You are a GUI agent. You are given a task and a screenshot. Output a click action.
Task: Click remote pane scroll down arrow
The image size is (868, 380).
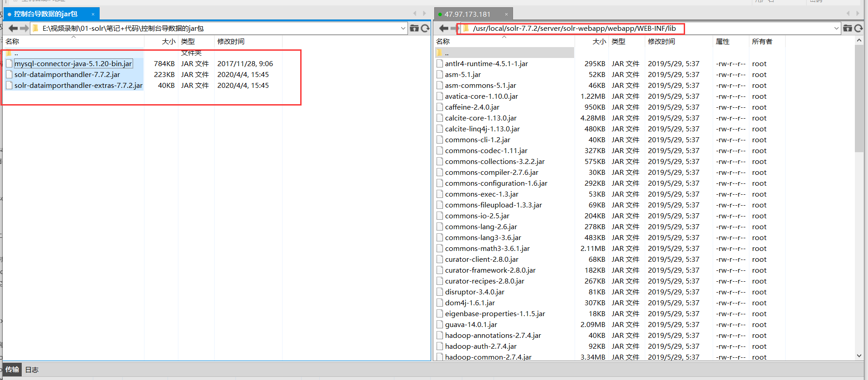point(859,356)
